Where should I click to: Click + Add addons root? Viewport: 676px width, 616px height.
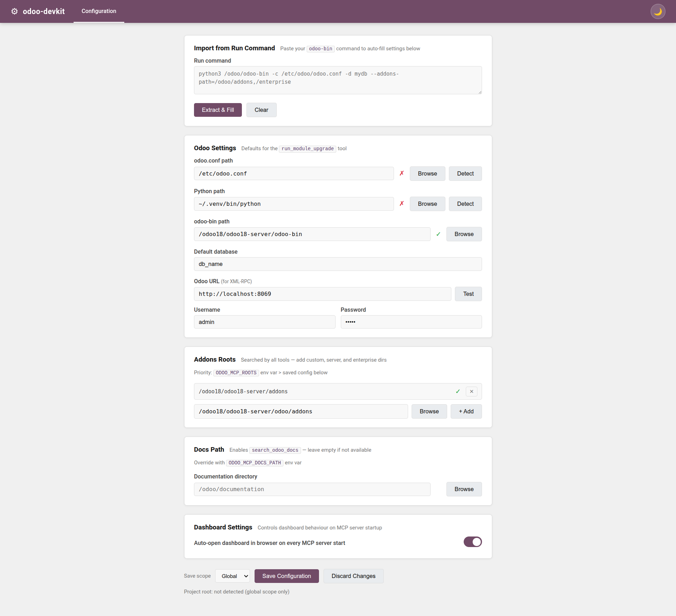click(466, 411)
